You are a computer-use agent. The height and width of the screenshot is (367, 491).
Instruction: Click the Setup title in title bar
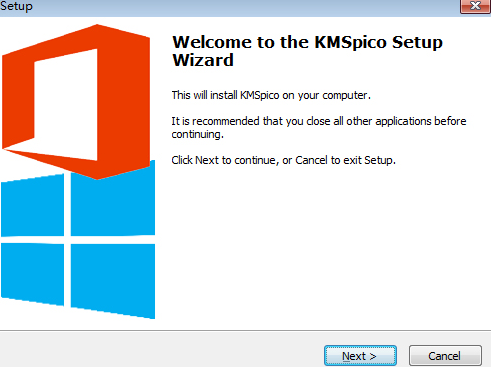pos(16,6)
